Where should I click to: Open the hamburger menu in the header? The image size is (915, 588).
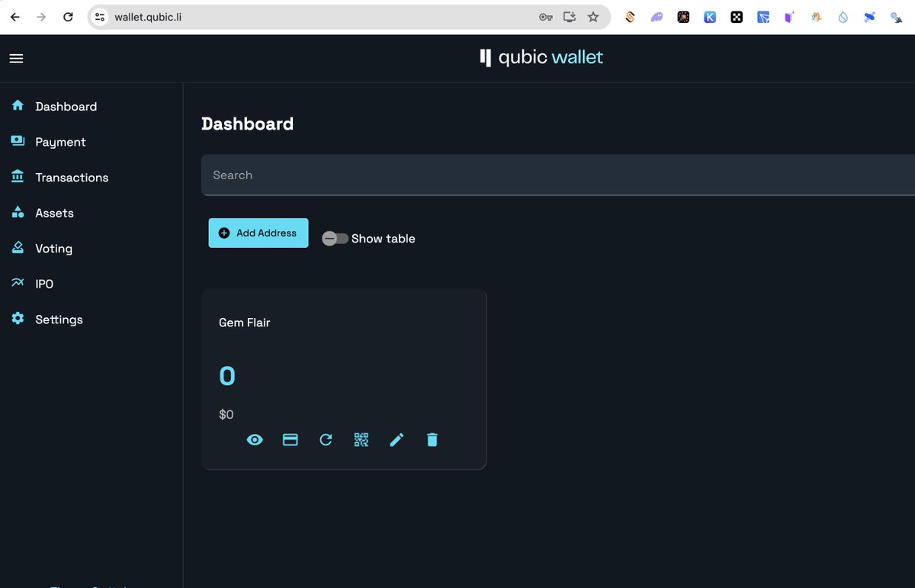pos(16,58)
